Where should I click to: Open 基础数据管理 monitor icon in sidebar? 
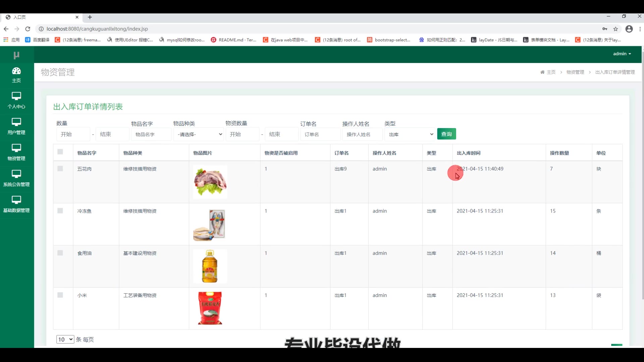point(16,200)
